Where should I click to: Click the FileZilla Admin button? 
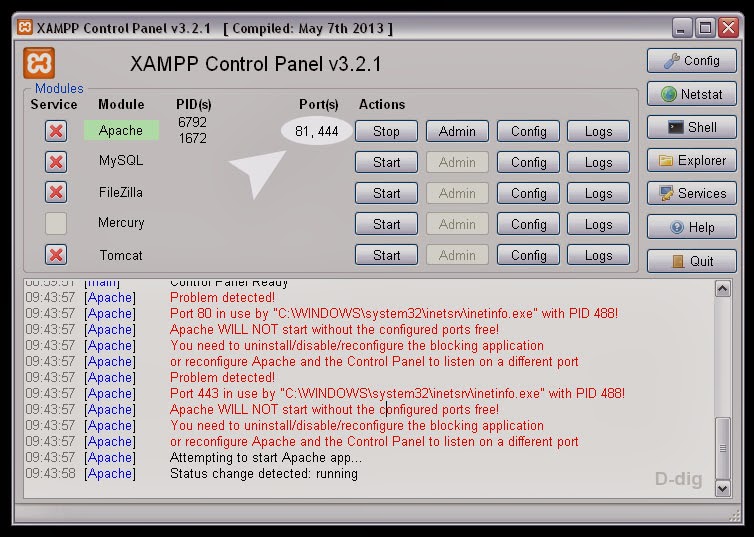457,193
